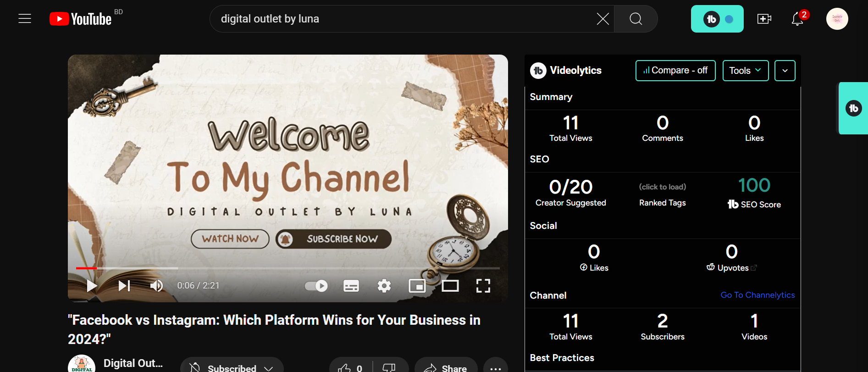Open the YouTube hamburger guide menu
The width and height of the screenshot is (868, 372).
(x=25, y=19)
